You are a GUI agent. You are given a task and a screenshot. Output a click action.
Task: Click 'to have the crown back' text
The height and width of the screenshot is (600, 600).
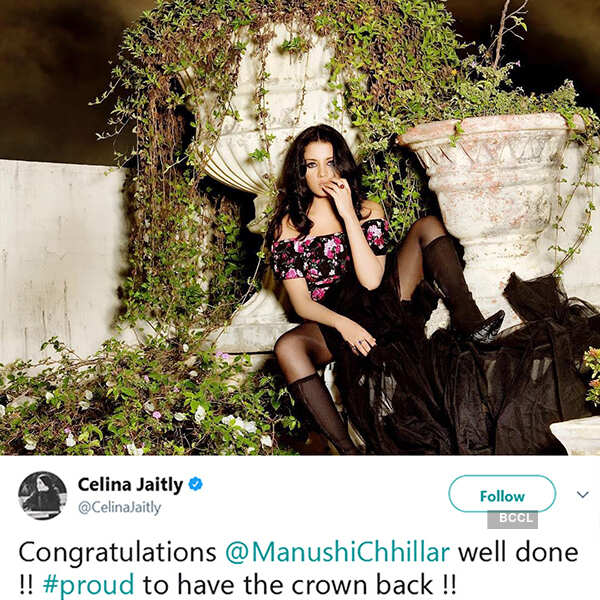click(288, 585)
